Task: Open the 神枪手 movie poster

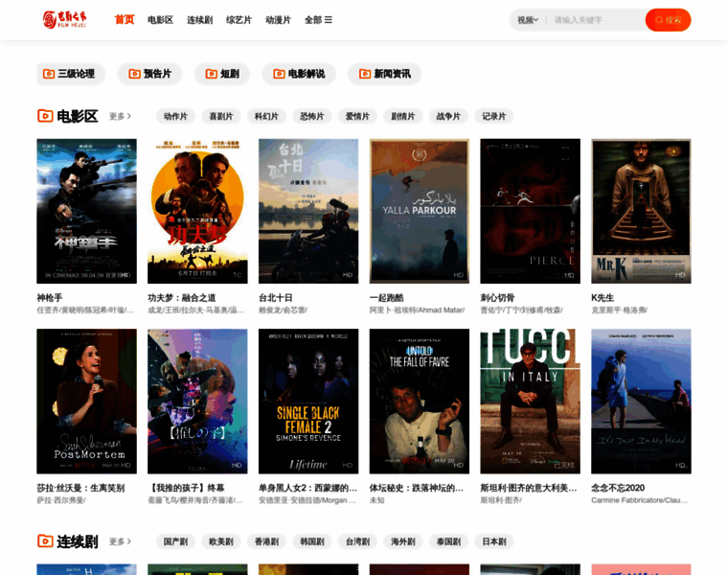Action: tap(87, 211)
